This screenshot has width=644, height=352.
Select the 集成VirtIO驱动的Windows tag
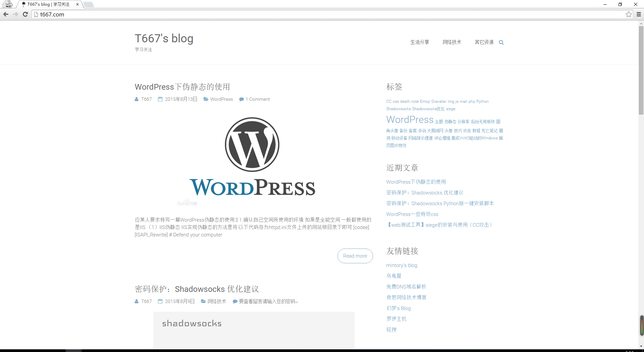[x=474, y=138]
